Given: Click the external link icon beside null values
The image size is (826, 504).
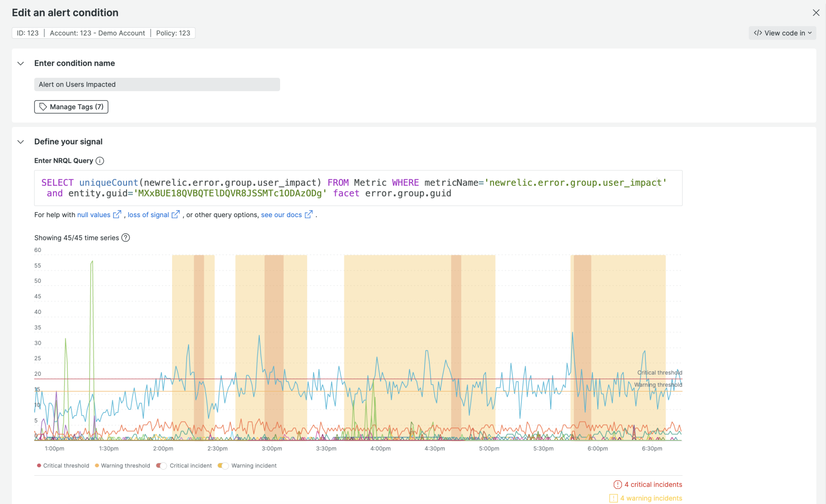Looking at the screenshot, I should (x=117, y=214).
